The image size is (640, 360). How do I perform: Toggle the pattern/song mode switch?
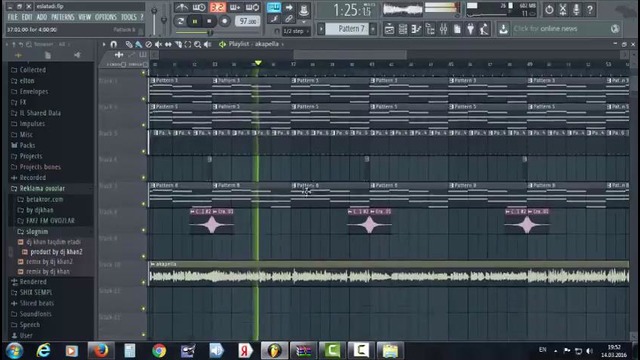[180, 21]
